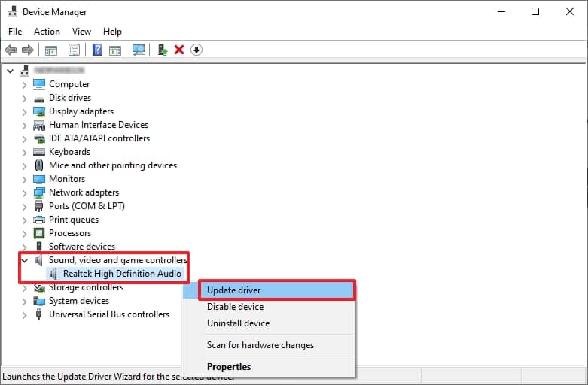Screen dimensions: 588x385
Task: Click the USB icon by Universal Serial Bus
Action: [38, 314]
